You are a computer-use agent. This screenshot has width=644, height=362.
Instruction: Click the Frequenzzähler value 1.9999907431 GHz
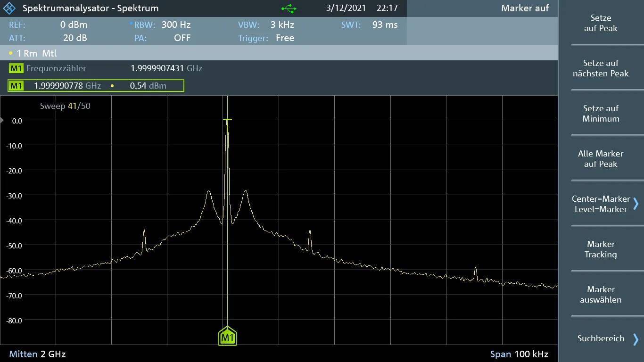coord(166,68)
